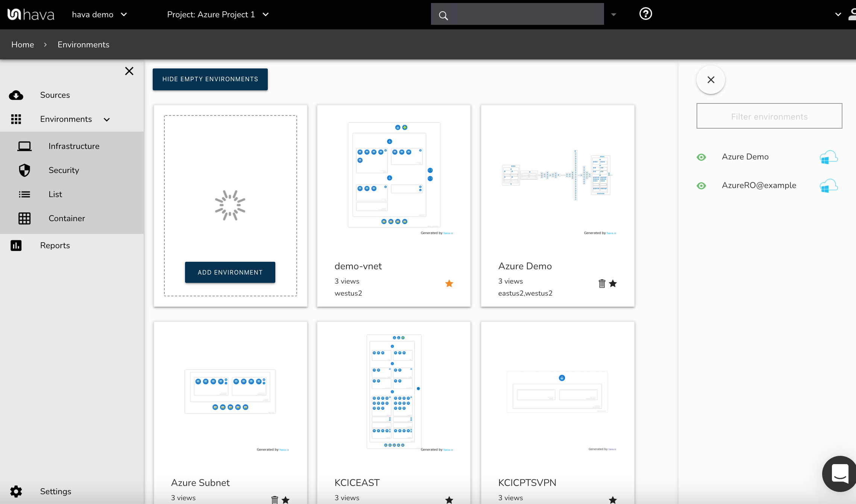Select the List view icon
The height and width of the screenshot is (504, 856).
click(x=24, y=194)
